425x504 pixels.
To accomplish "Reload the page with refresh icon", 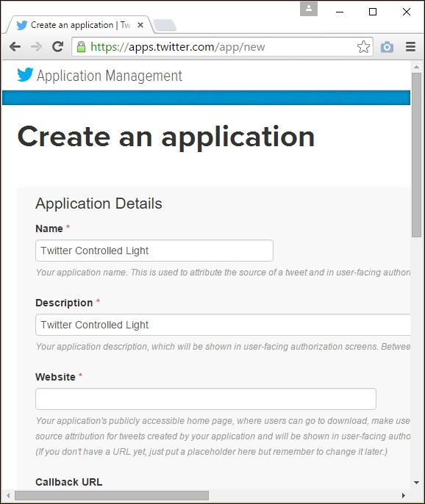I will coord(57,47).
